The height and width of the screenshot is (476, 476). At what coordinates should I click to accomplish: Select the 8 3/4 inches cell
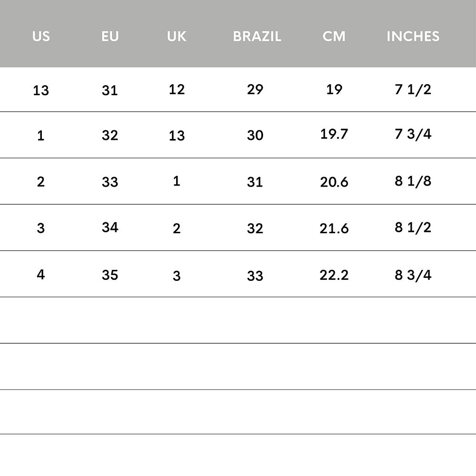413,275
